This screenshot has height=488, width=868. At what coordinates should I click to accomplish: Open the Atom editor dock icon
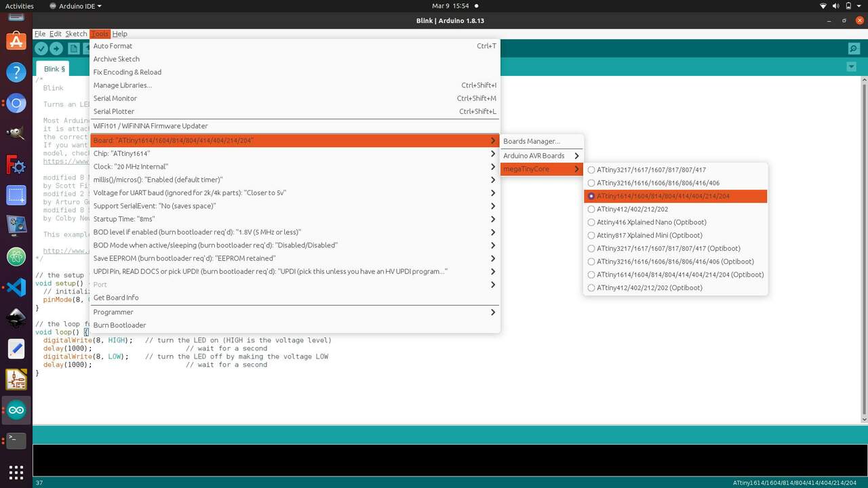pos(16,257)
